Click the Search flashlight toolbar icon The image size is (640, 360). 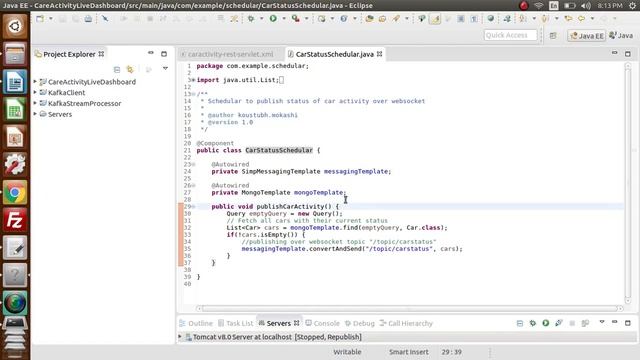tap(396, 19)
